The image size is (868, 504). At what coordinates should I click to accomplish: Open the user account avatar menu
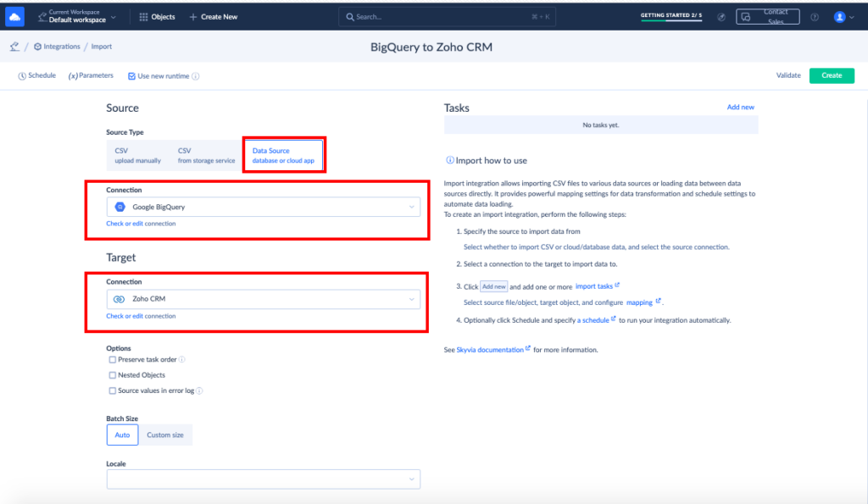840,17
